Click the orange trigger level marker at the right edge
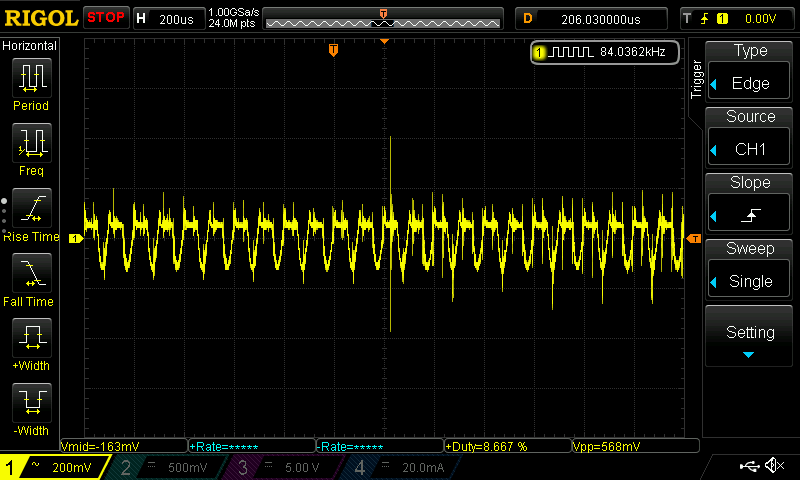The width and height of the screenshot is (800, 480). pos(694,238)
